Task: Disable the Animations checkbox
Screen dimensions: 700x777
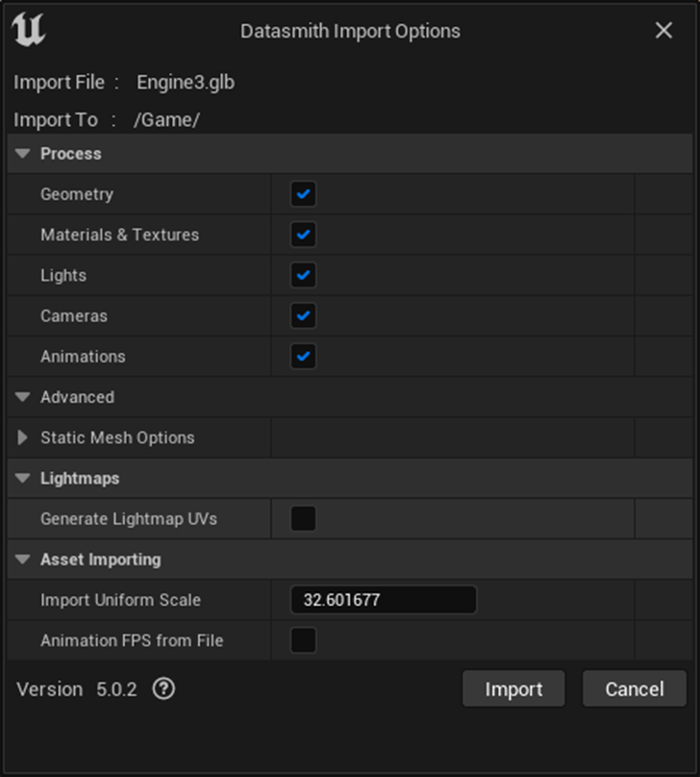Action: tap(304, 356)
